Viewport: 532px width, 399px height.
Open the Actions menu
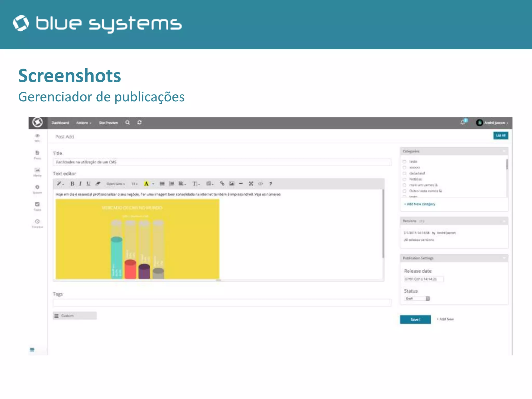(x=84, y=123)
